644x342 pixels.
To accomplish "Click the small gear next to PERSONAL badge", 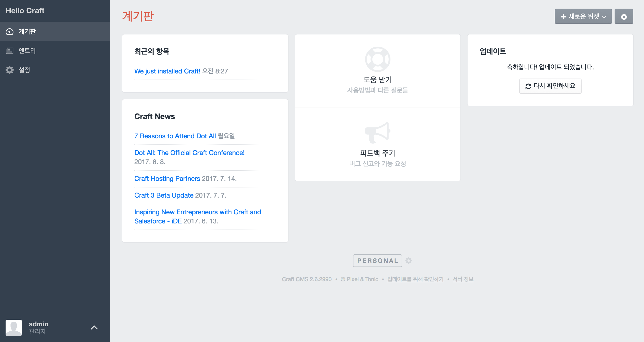I will tap(409, 261).
